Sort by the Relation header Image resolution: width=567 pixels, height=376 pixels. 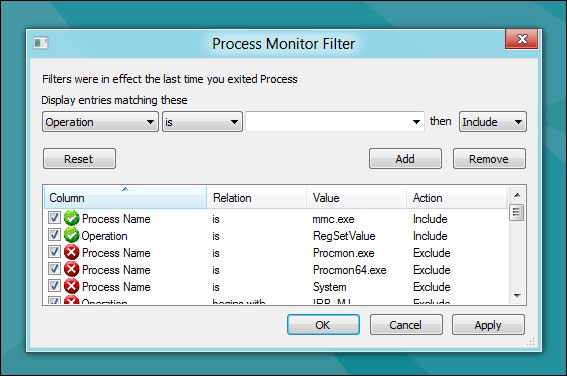(256, 198)
